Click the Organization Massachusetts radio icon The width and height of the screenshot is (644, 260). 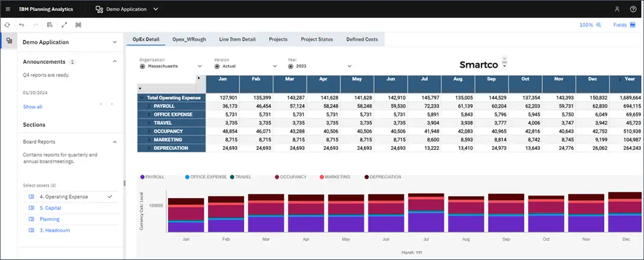[142, 66]
